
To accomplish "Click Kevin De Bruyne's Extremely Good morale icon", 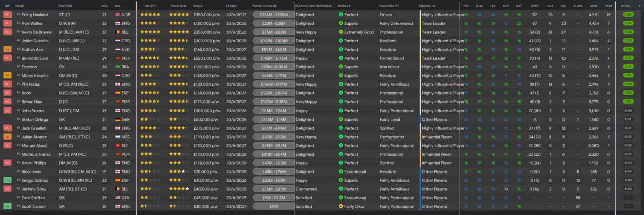I will [341, 32].
